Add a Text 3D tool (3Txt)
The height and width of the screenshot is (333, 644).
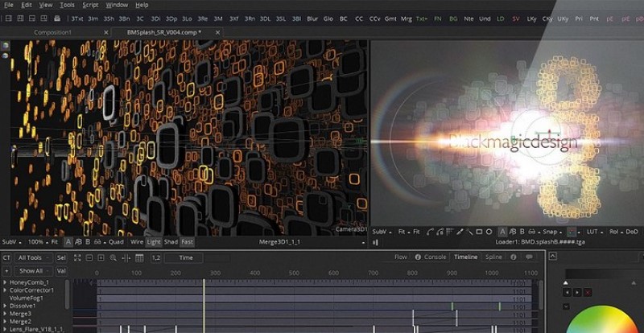click(77, 18)
